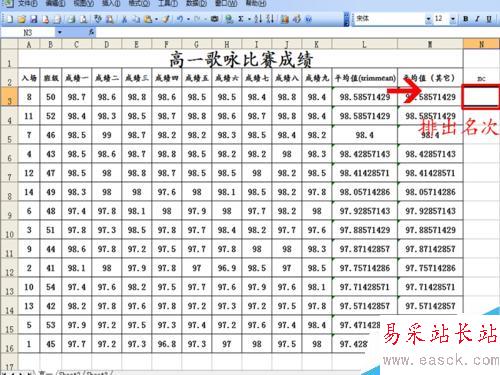The width and height of the screenshot is (500, 375).
Task: Open the 数据 (Data) menu
Action: [x=196, y=3]
